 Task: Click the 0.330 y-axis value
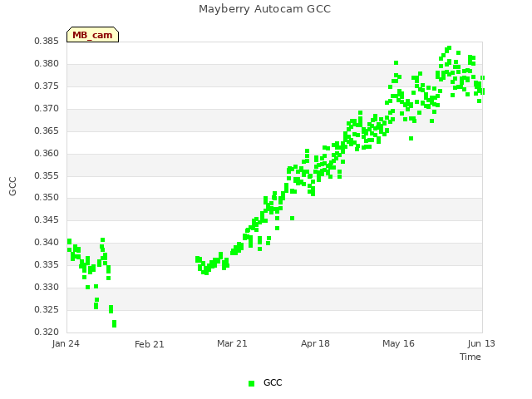point(47,287)
